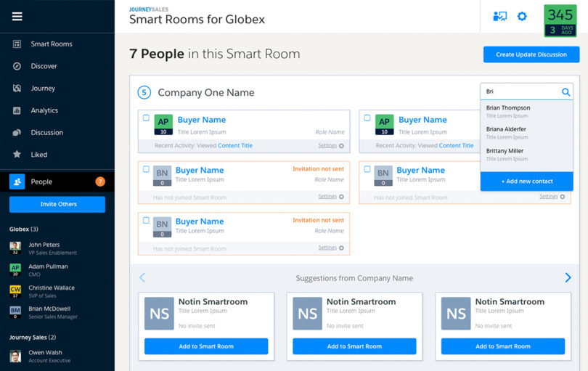Click the blue People icon in the sidebar

click(x=17, y=182)
